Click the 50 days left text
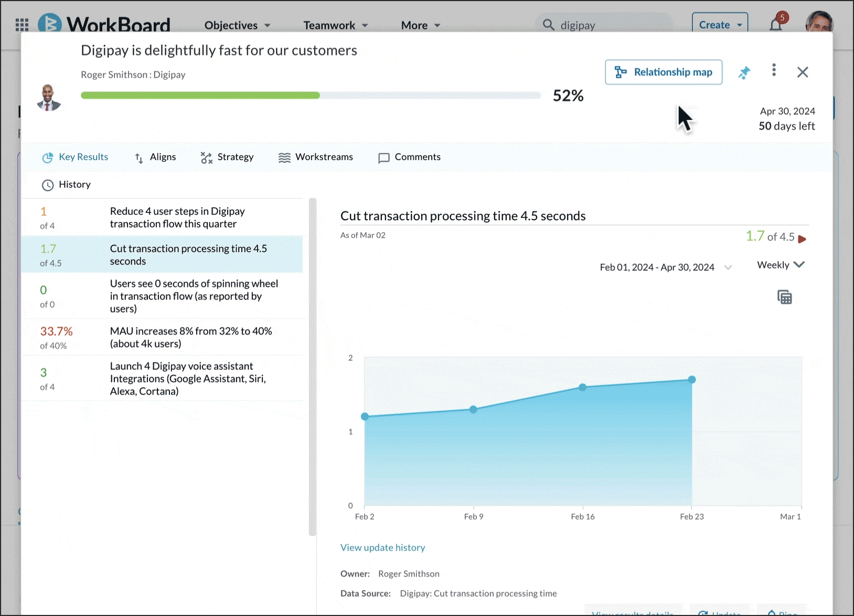The image size is (854, 616). coord(786,126)
